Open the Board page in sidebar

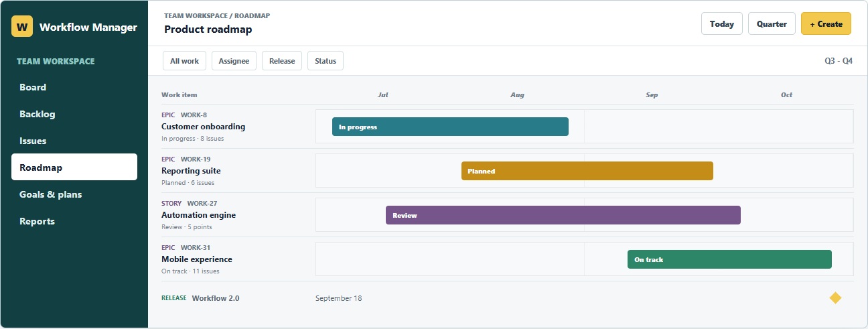point(74,87)
